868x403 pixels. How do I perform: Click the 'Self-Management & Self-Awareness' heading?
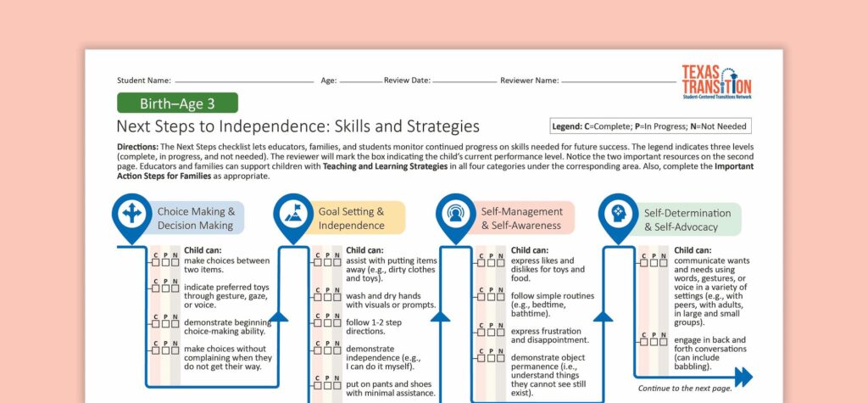point(521,218)
